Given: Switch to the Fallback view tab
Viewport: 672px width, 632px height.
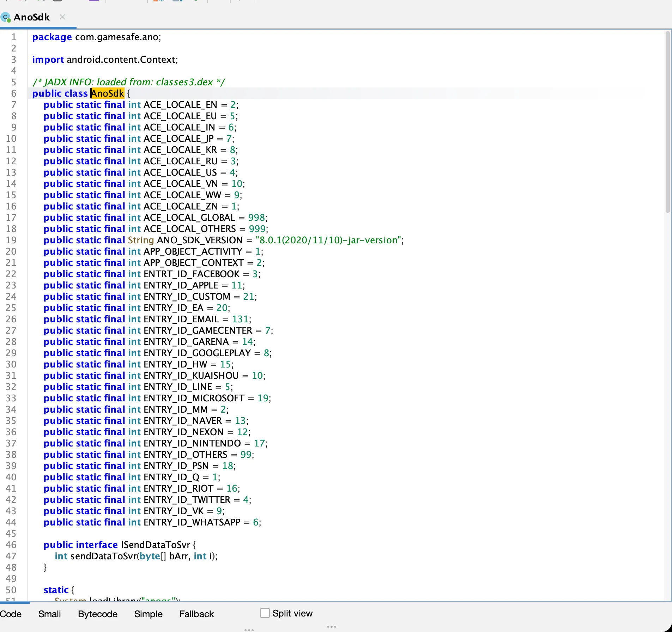Looking at the screenshot, I should [x=197, y=614].
